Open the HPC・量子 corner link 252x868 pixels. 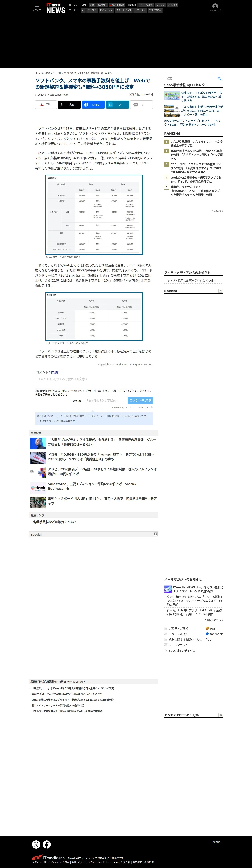140,10
